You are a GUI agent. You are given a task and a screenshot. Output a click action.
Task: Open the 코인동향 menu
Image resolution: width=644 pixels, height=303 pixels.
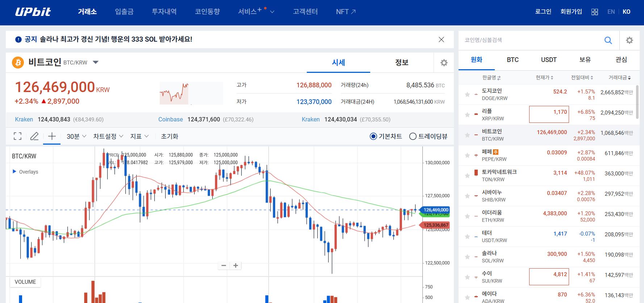point(207,12)
